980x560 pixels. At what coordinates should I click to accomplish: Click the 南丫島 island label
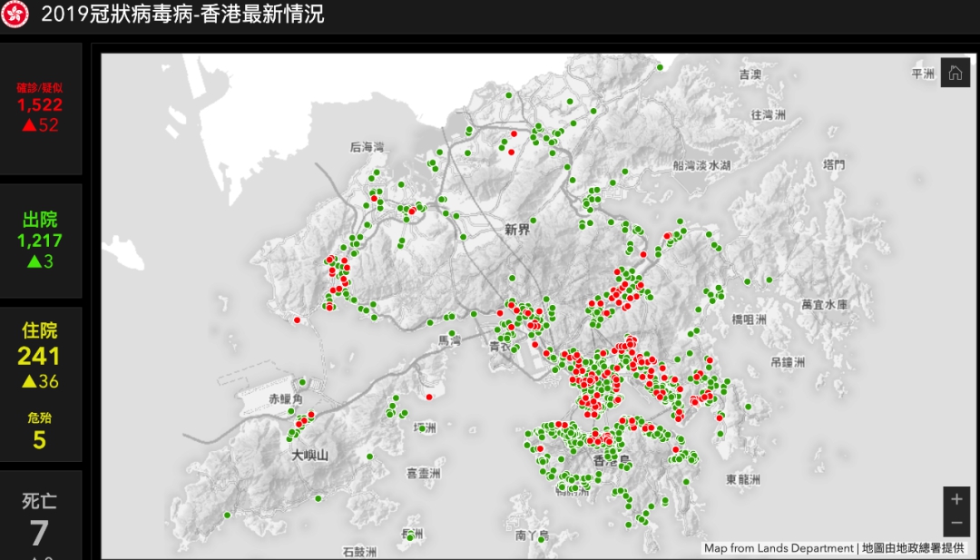point(532,535)
